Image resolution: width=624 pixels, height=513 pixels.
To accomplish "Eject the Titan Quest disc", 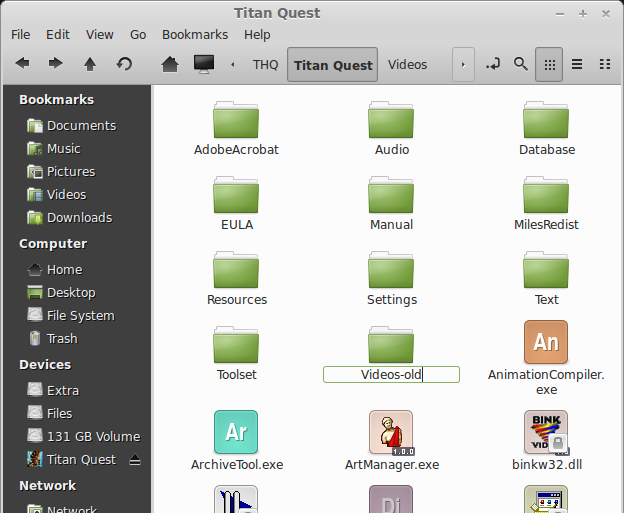I will [135, 460].
